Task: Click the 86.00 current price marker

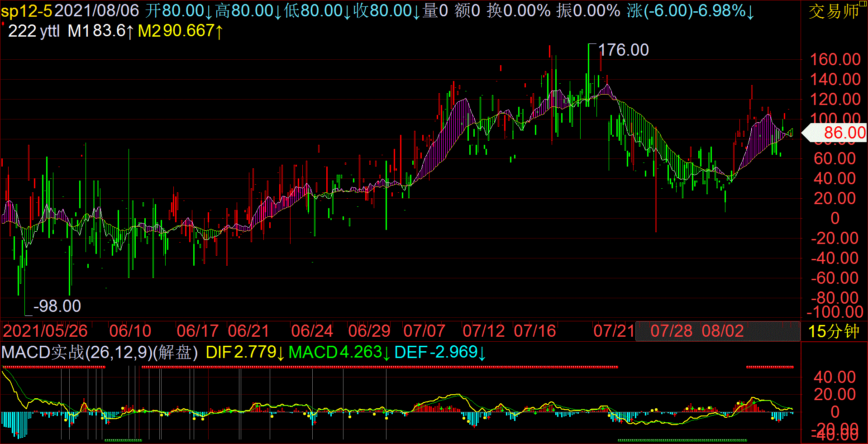Action: click(834, 133)
